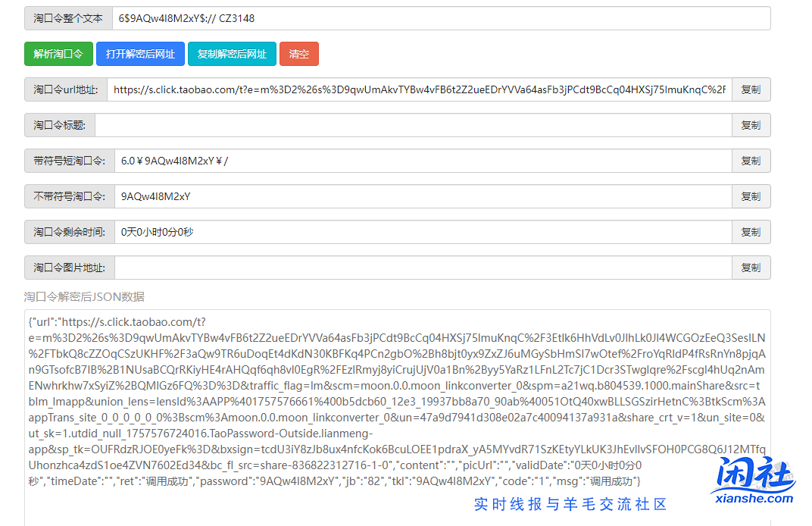Click the 复制解密后网址 button
The height and width of the screenshot is (526, 812).
(232, 54)
